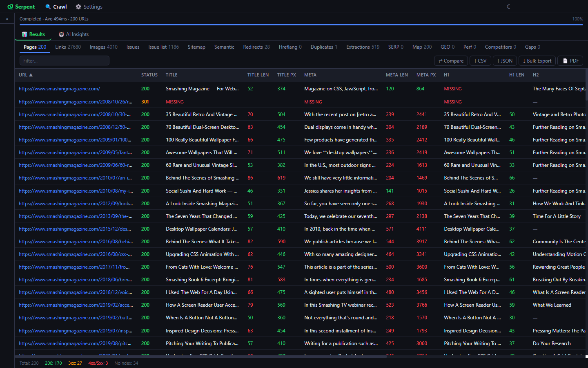Click the horizontal scrollbar below the table

coord(200,357)
